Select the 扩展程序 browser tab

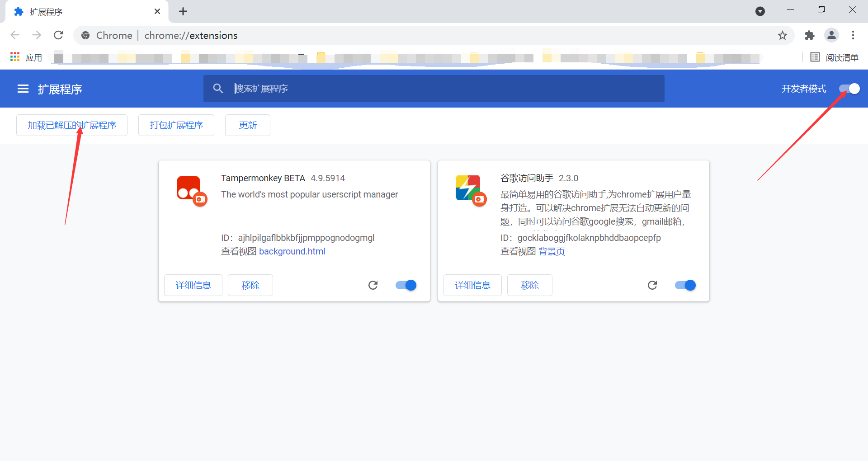point(87,12)
